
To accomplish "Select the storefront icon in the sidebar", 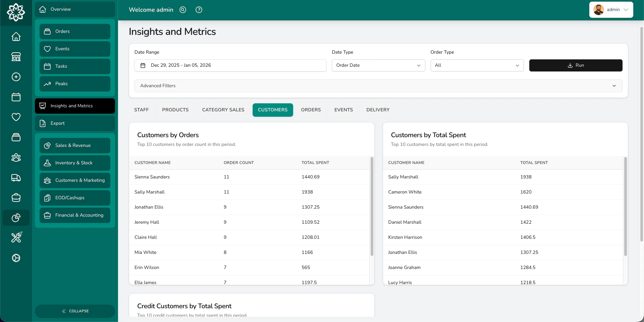I will pos(16,57).
